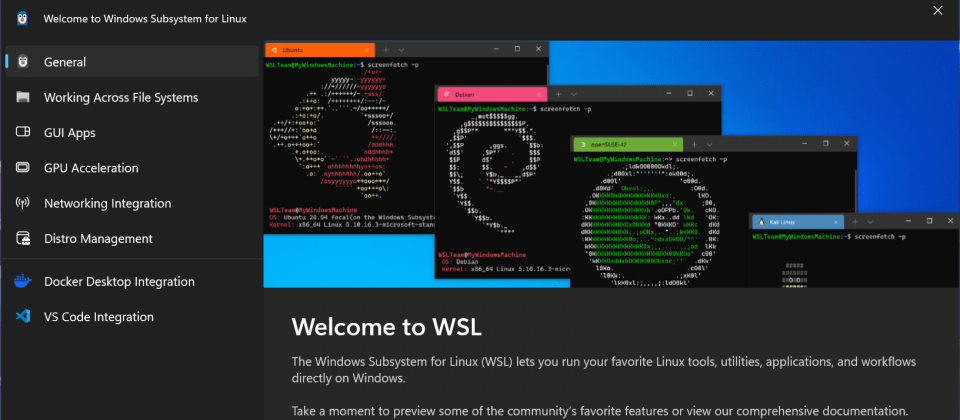
Task: Click the text 'Take a moment to preview'
Action: point(600,410)
